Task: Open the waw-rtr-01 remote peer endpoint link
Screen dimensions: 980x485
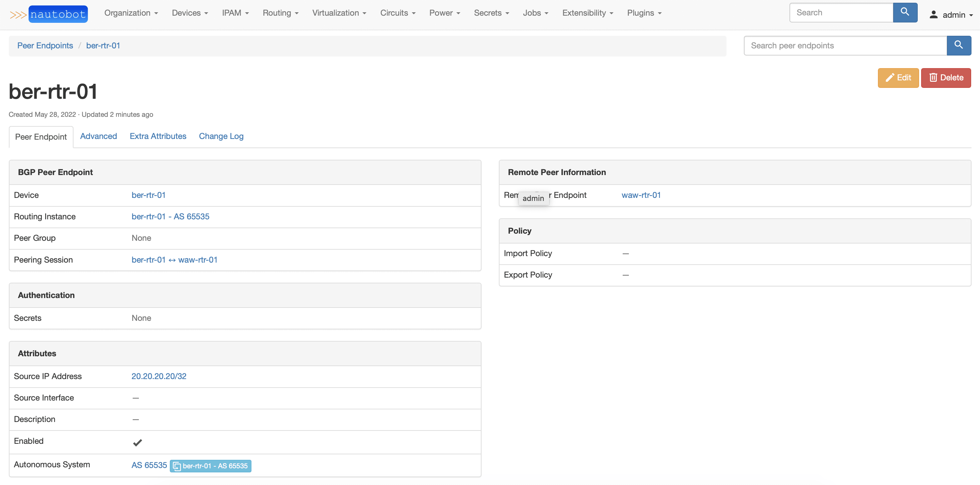Action: tap(641, 195)
